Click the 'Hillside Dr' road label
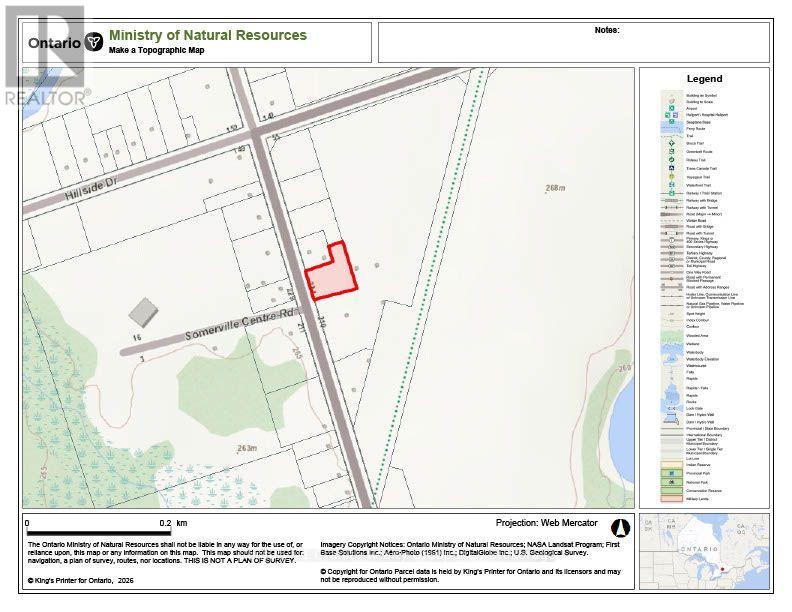Viewport: 792px width, 612px height. (92, 190)
